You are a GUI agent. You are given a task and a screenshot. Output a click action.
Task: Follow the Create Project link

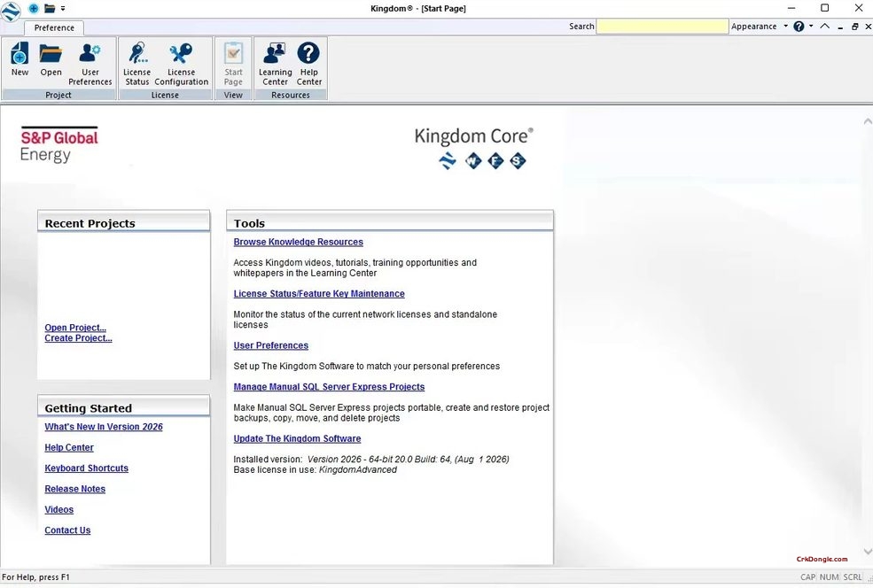click(x=79, y=337)
